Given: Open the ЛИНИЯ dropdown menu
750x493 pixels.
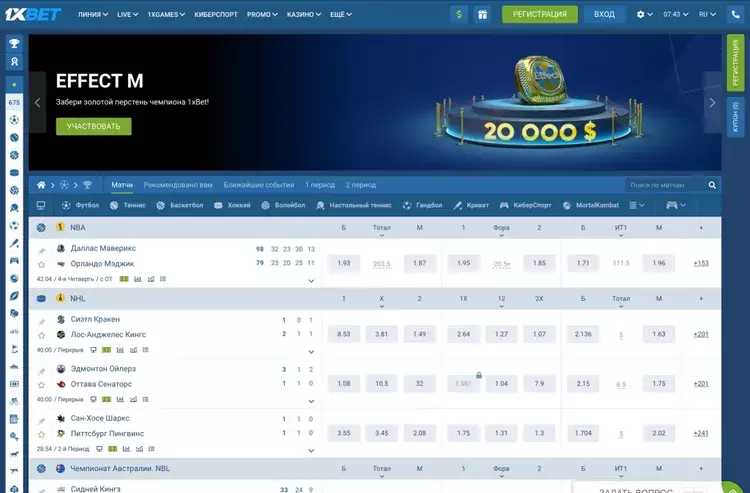Looking at the screenshot, I should (93, 14).
